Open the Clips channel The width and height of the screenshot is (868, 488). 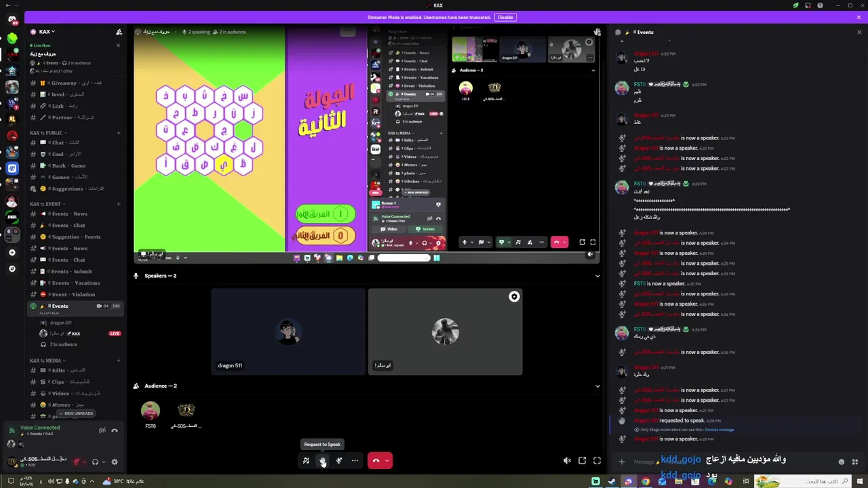tap(77, 382)
